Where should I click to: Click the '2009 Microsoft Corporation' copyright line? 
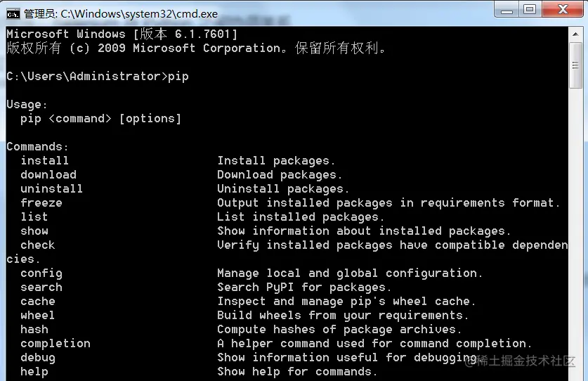[x=196, y=48]
